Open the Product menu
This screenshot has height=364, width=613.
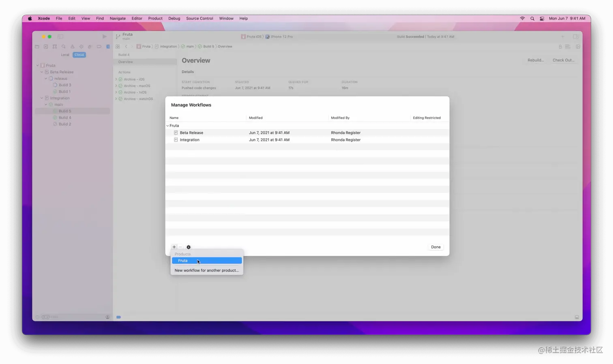(155, 18)
